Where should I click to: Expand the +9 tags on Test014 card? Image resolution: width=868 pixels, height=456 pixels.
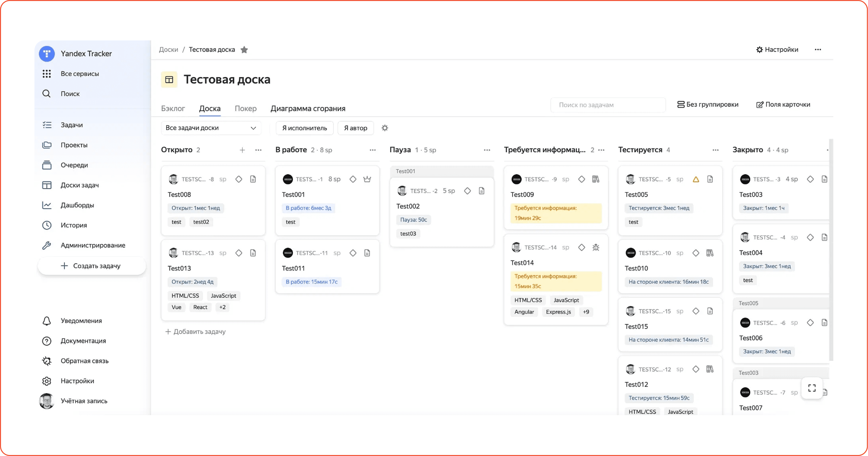point(586,312)
